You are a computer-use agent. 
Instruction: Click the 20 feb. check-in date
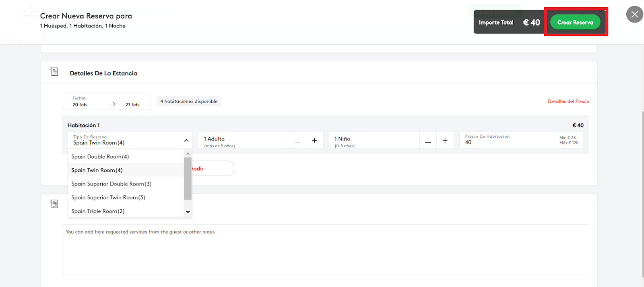pyautogui.click(x=80, y=105)
